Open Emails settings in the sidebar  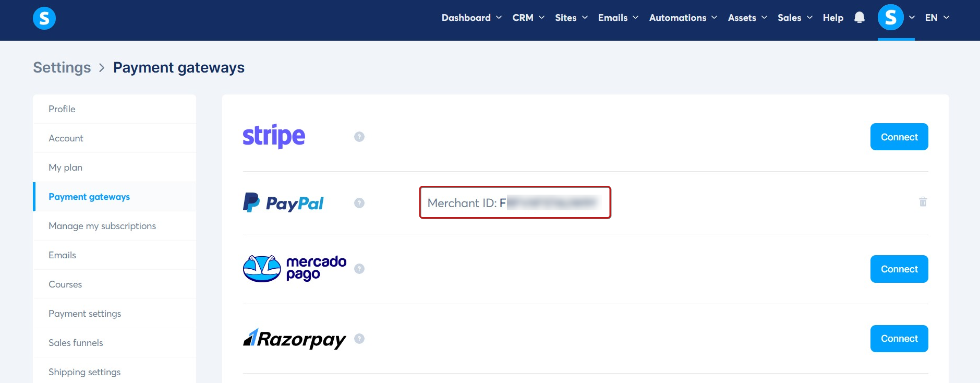(x=114, y=255)
